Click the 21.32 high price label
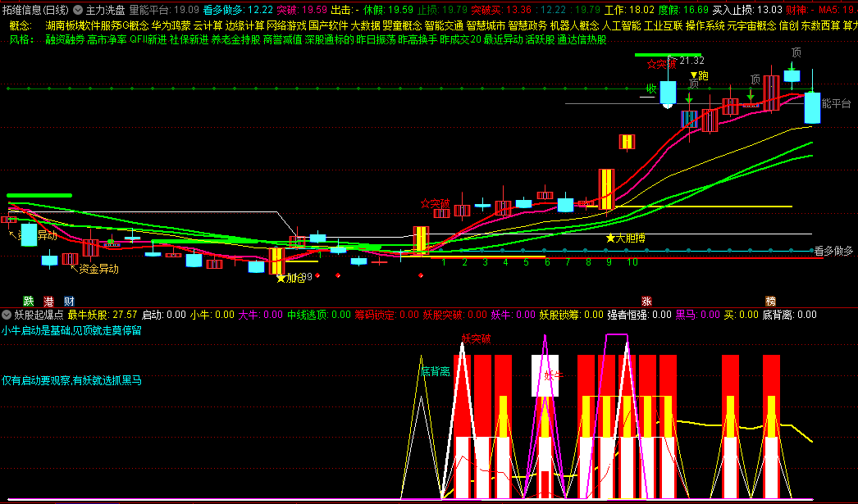Image resolution: width=858 pixels, height=504 pixels. click(691, 61)
